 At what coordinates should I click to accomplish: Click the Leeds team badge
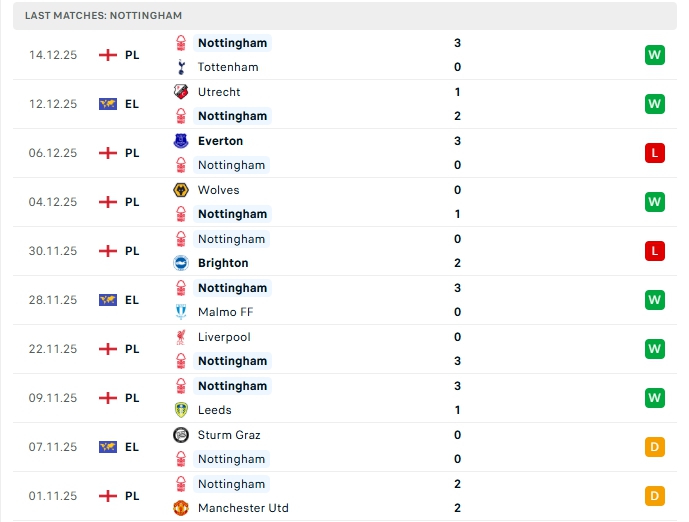[181, 410]
